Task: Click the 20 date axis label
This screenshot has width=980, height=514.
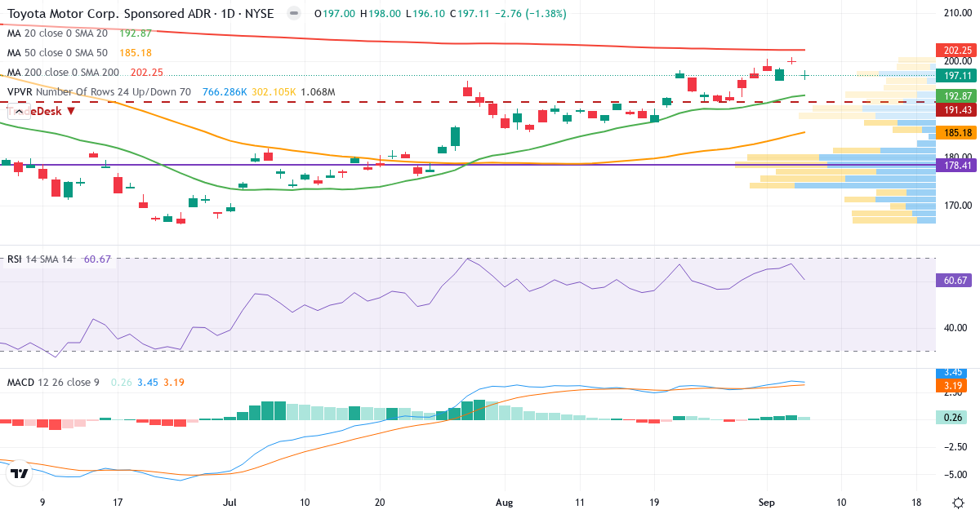Action: click(x=380, y=503)
